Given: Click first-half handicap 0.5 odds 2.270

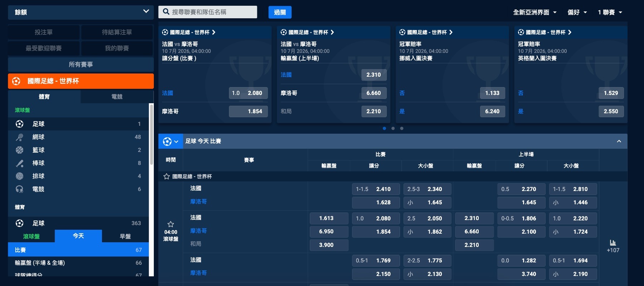Looking at the screenshot, I should [521, 189].
